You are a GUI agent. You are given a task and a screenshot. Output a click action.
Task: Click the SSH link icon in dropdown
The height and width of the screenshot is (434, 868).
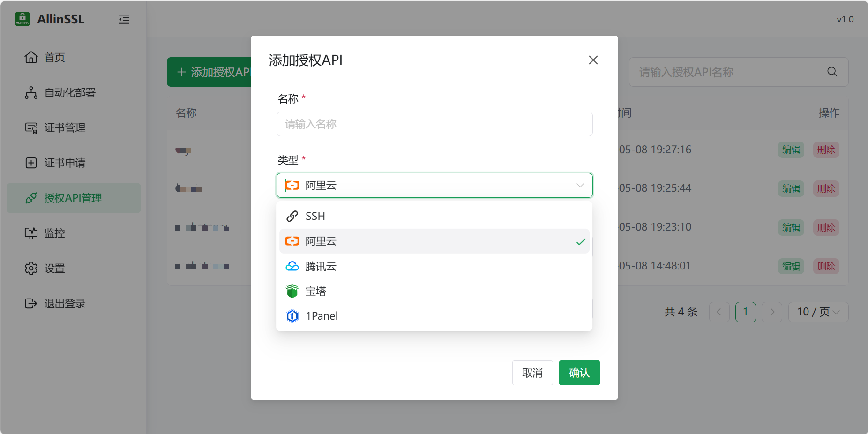pos(292,216)
